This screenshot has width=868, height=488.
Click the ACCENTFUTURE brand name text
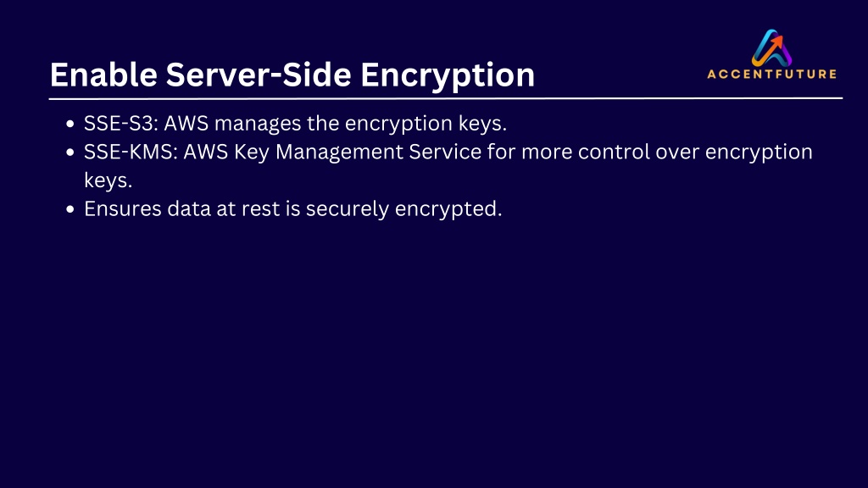click(771, 75)
